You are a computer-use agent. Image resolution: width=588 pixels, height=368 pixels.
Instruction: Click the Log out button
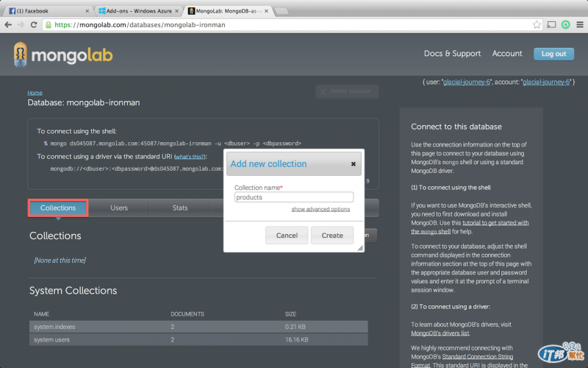[x=553, y=54]
